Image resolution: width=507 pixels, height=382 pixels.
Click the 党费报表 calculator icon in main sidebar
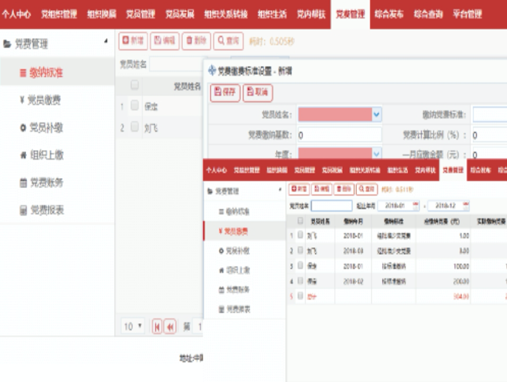[23, 210]
